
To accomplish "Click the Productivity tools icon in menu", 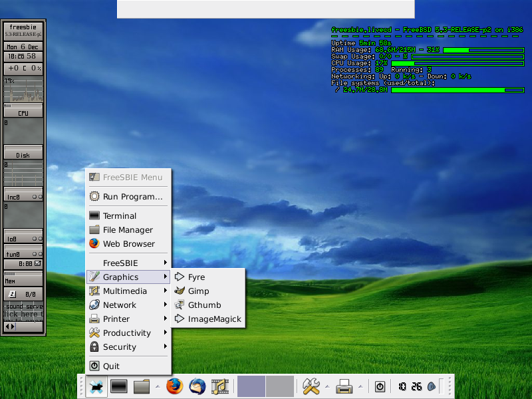I will pyautogui.click(x=94, y=332).
